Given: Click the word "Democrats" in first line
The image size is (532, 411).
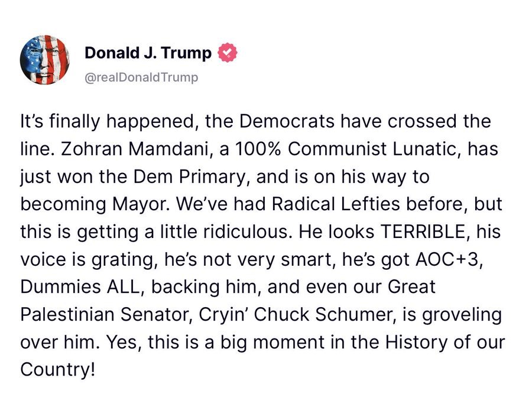Looking at the screenshot, I should click(287, 121).
